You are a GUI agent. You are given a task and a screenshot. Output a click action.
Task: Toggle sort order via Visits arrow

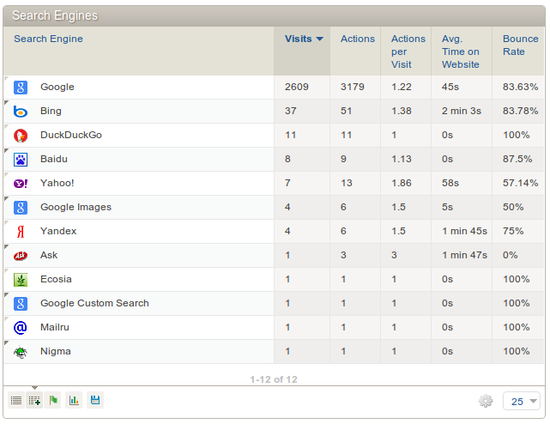pos(319,39)
